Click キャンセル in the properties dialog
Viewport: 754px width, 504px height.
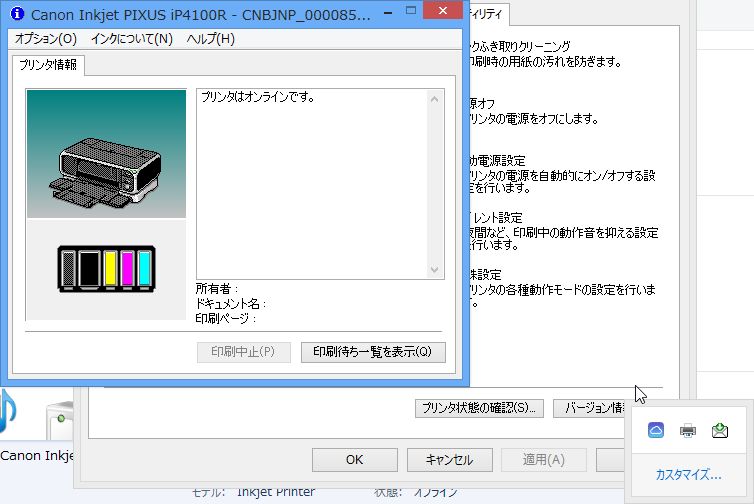[450, 460]
